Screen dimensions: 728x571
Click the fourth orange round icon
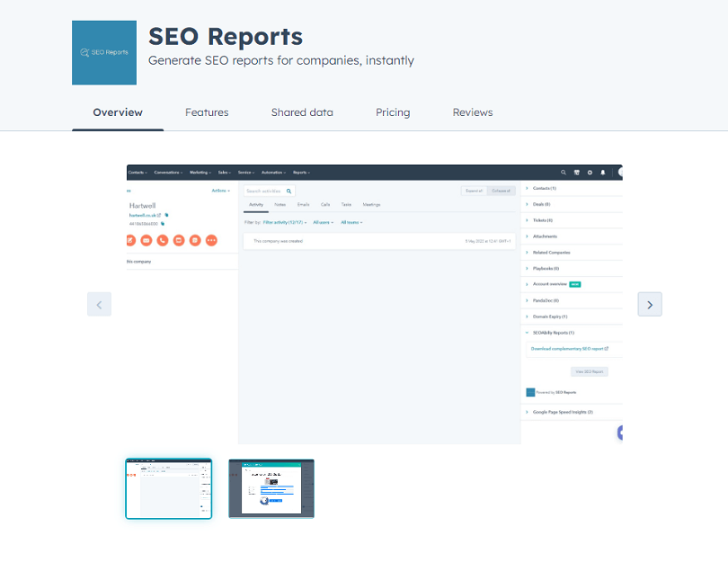pyautogui.click(x=179, y=240)
